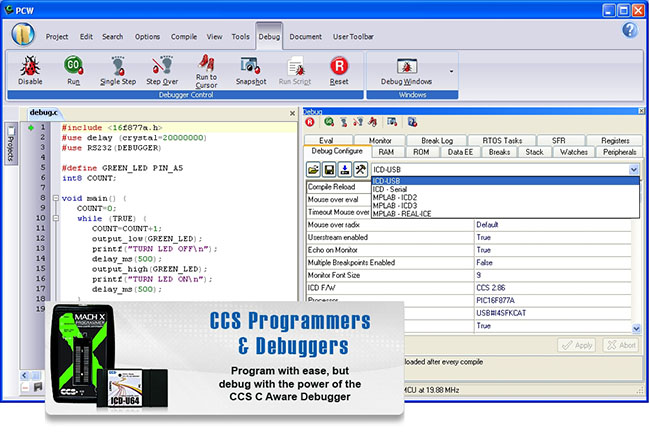Switch to the Peripherals tab
The height and width of the screenshot is (435, 650).
coord(619,152)
